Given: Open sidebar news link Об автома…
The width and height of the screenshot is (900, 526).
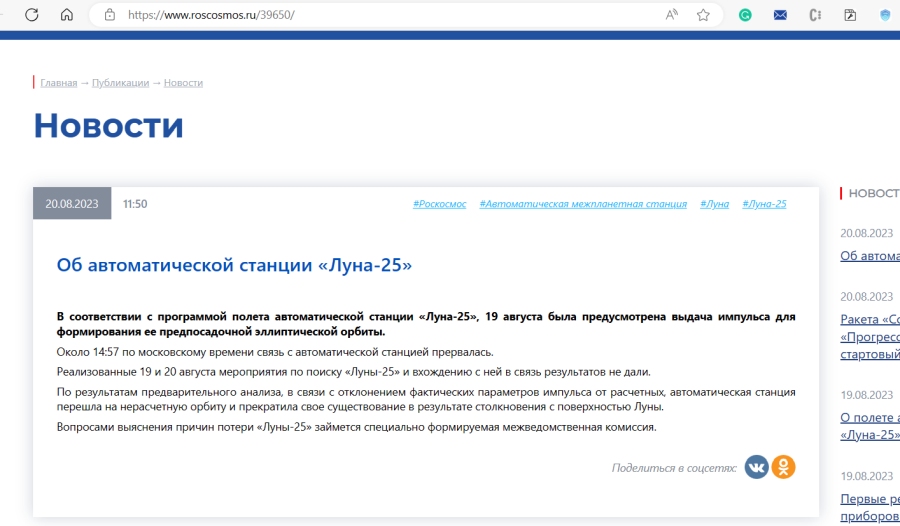Looking at the screenshot, I should click(x=870, y=256).
